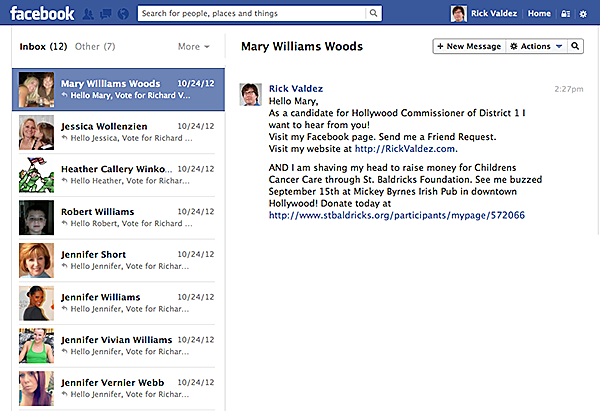Click Robert Williams' thumbnail photo

[x=36, y=218]
